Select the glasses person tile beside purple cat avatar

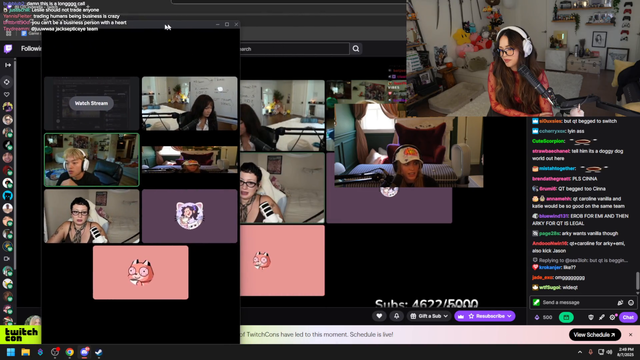tap(91, 216)
